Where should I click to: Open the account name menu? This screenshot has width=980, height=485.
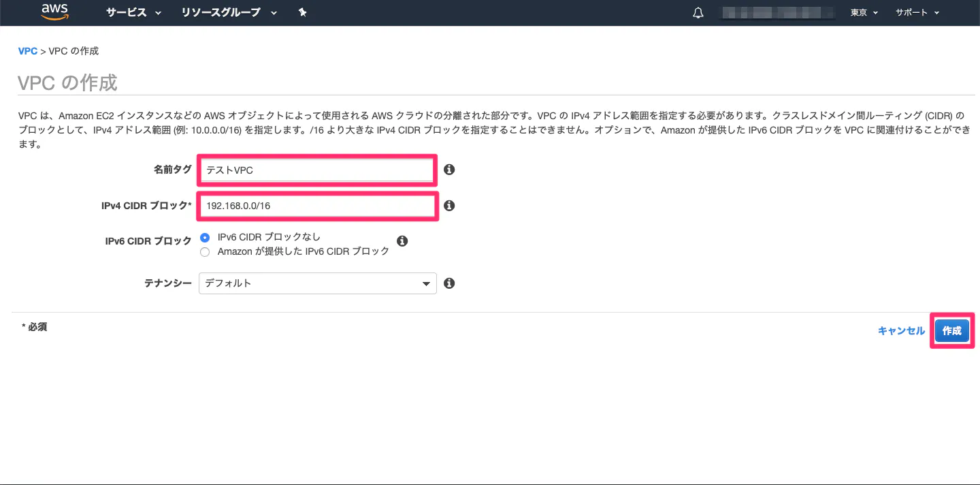tap(778, 12)
